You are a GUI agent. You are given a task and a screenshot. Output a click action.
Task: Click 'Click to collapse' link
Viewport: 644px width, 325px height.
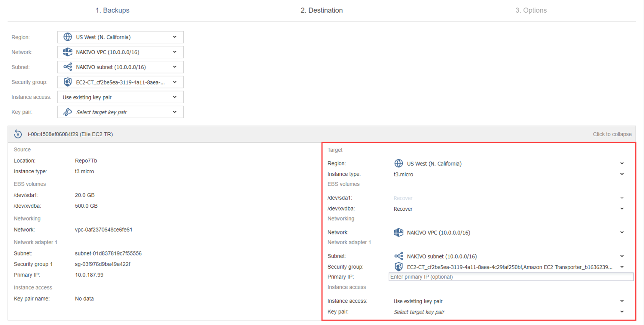612,134
